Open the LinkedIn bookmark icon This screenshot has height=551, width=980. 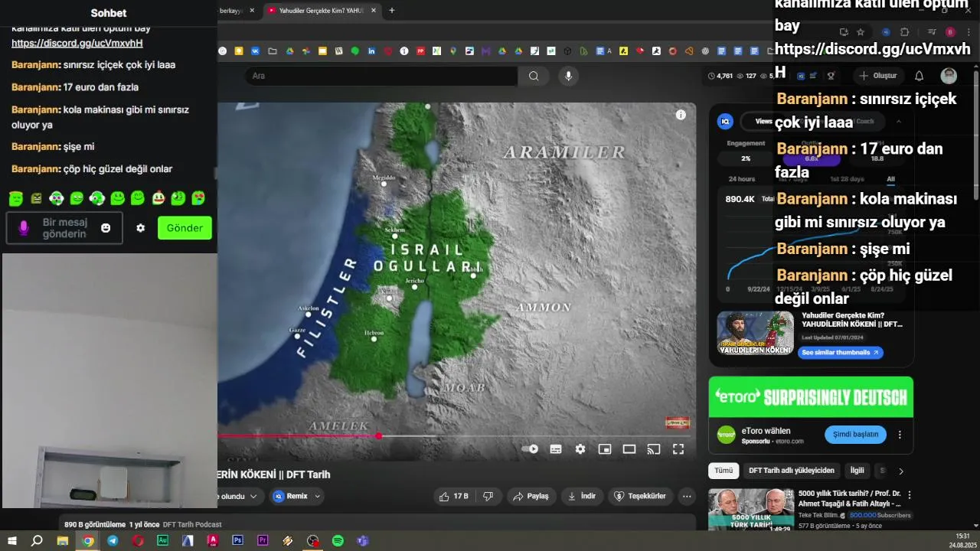(371, 51)
